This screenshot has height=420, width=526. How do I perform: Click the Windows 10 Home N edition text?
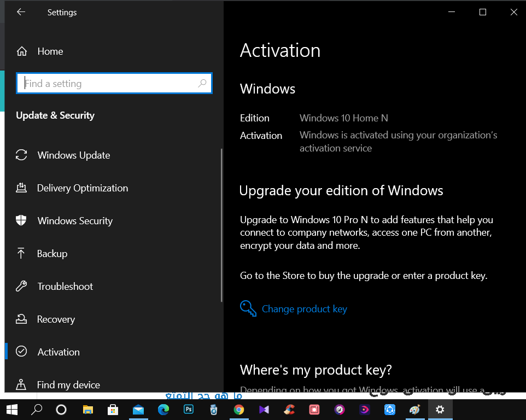click(343, 118)
